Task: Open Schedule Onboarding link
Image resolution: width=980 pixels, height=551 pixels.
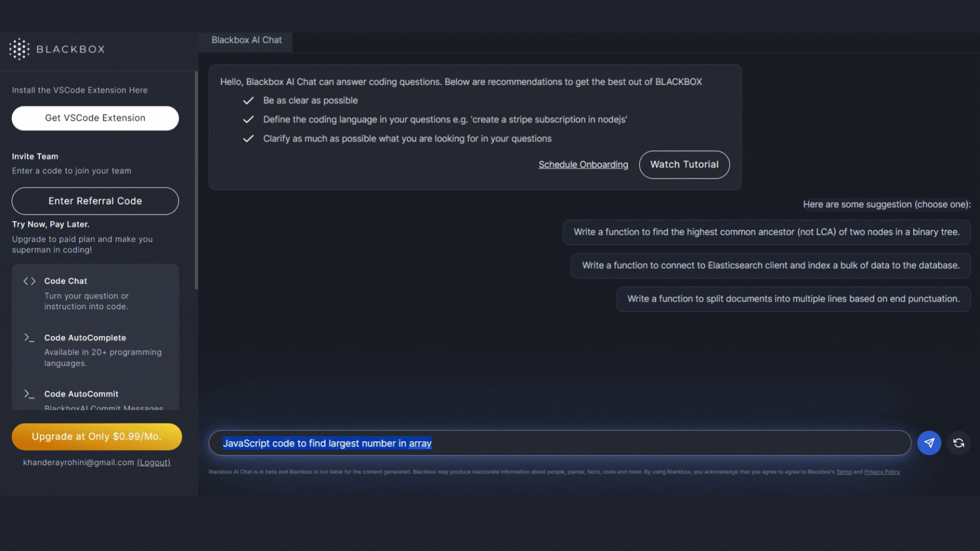Action: pos(583,165)
